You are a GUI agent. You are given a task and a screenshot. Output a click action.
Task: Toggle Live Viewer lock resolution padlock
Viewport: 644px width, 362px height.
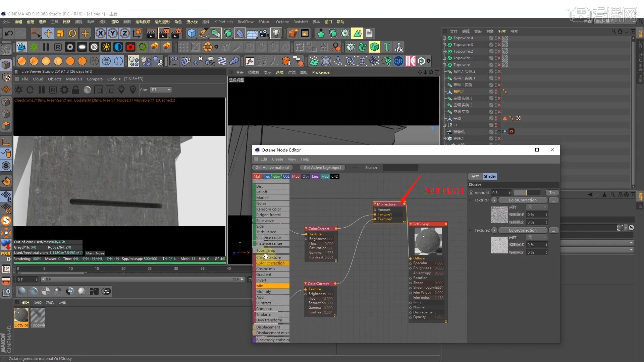(76, 90)
